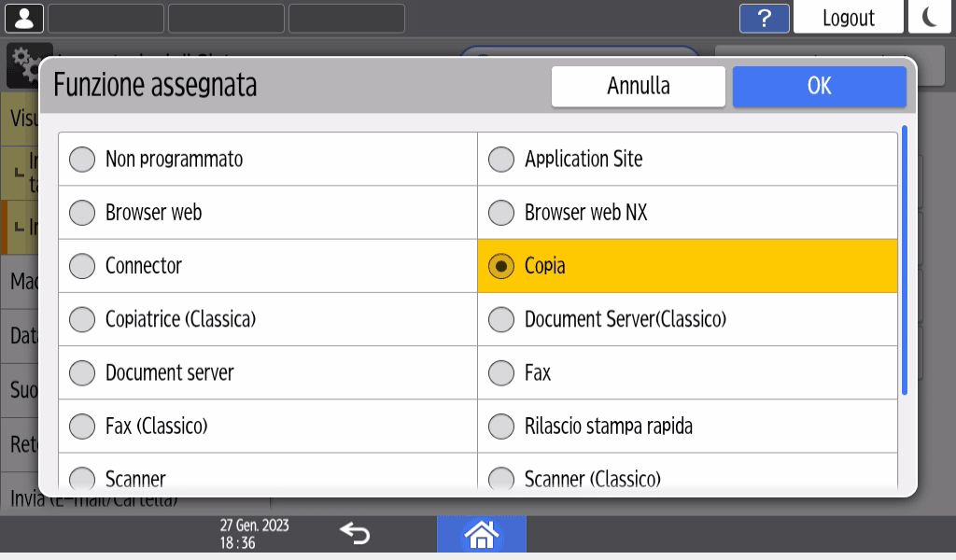Toggle the sleep mode moon icon
Screen dimensions: 956x560
click(x=929, y=18)
